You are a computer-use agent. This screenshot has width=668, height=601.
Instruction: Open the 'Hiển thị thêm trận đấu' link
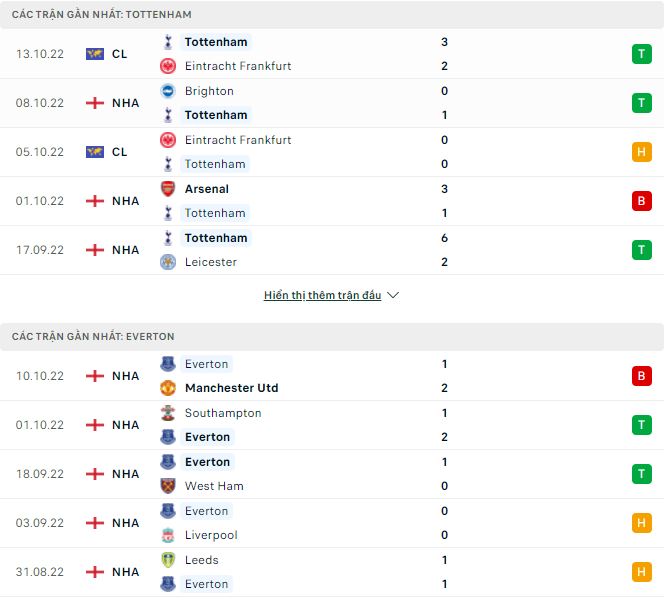click(322, 296)
